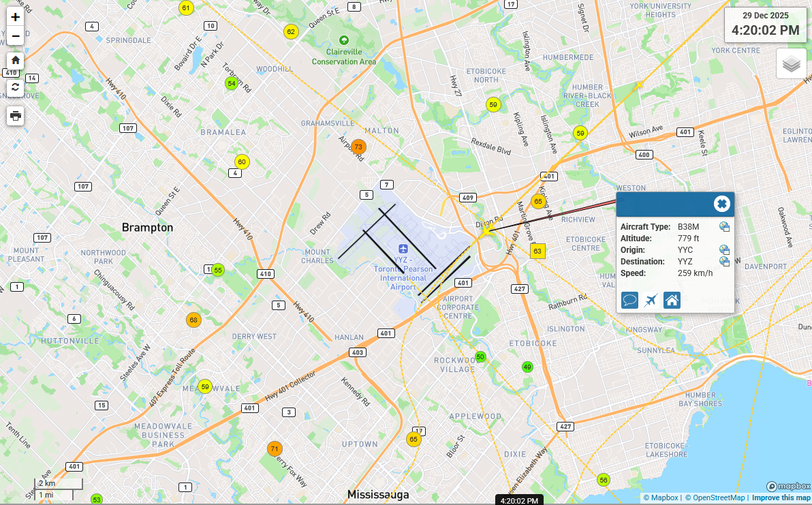
Task: Toggle the flight track airplane button
Action: tap(651, 300)
